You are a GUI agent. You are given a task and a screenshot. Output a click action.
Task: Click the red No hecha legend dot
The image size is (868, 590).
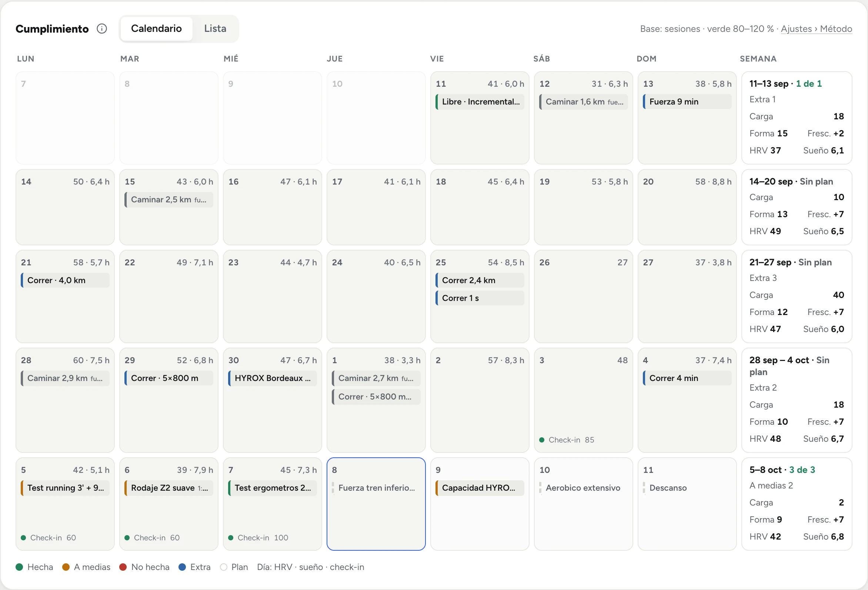[123, 567]
